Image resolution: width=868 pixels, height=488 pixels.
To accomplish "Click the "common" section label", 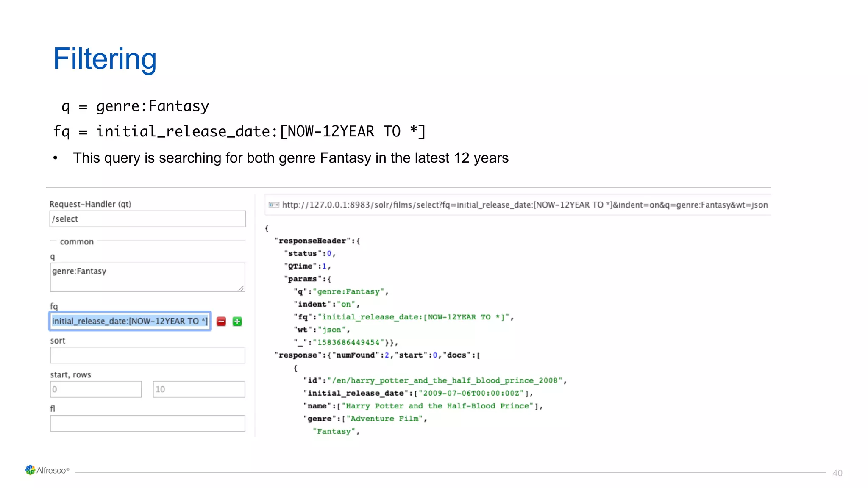I will click(x=77, y=241).
